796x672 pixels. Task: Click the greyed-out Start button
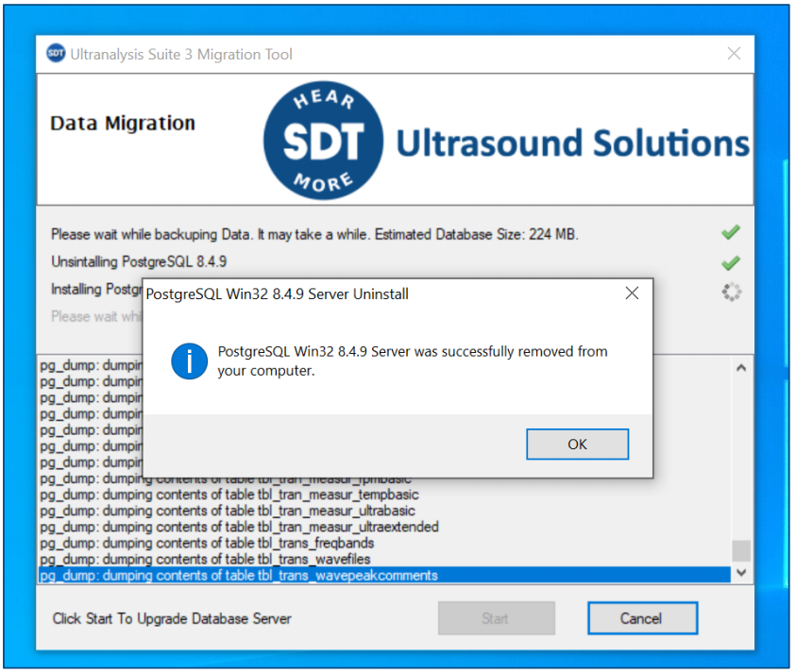495,618
